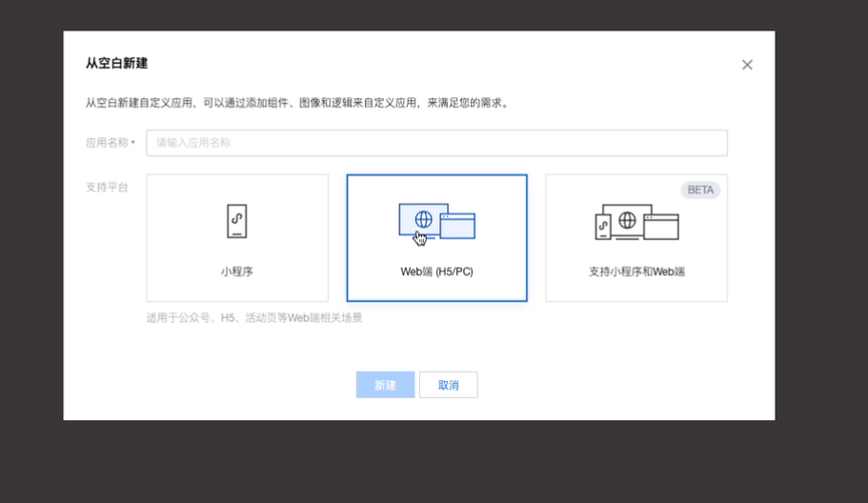Select the Web端 (H5/PC) platform card
868x503 pixels.
pos(436,238)
